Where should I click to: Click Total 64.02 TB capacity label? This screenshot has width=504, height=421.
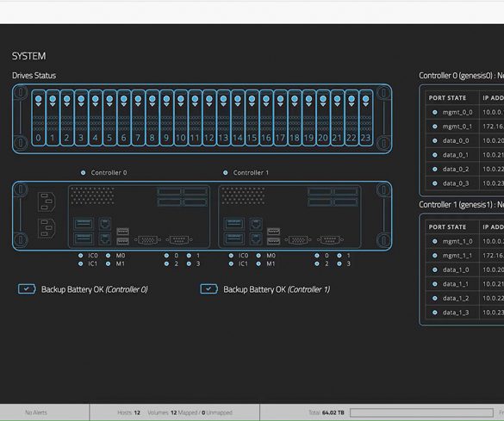point(327,412)
